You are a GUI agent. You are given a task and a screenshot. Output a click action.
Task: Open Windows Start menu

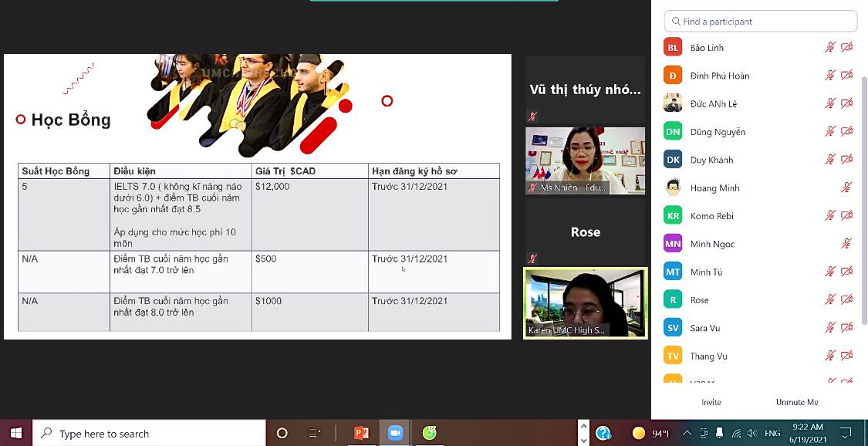(x=15, y=433)
